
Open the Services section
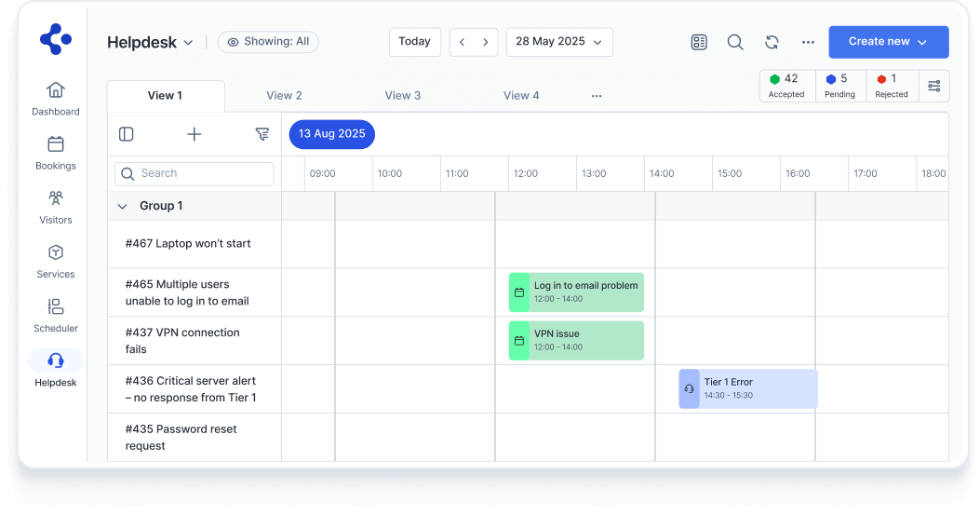tap(56, 260)
